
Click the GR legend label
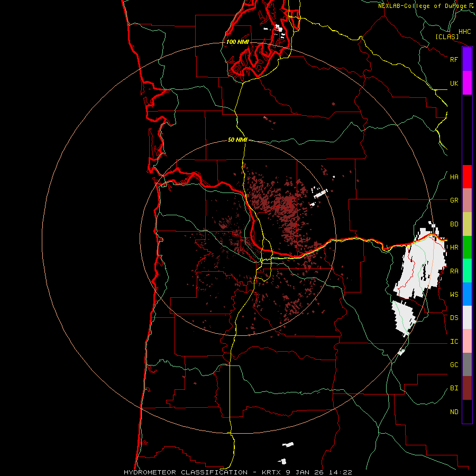tap(454, 200)
